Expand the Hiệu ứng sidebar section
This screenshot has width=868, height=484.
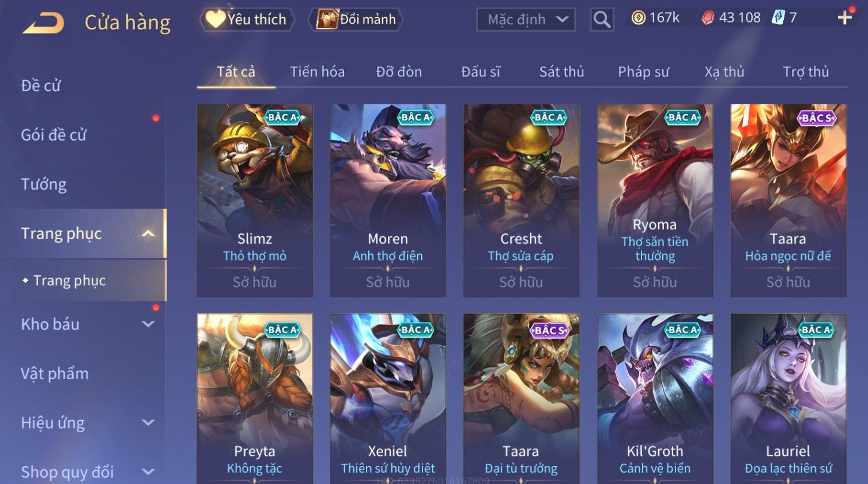(148, 423)
